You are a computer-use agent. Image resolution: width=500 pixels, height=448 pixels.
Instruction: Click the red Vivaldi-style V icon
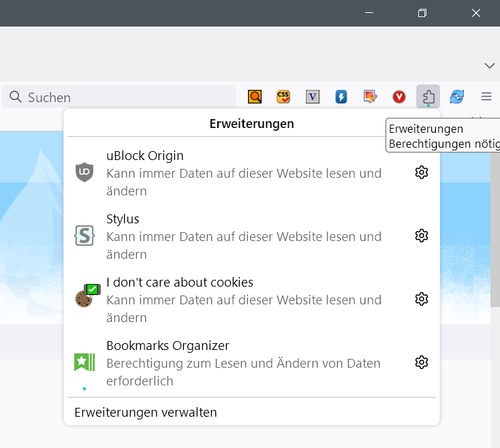pos(399,97)
